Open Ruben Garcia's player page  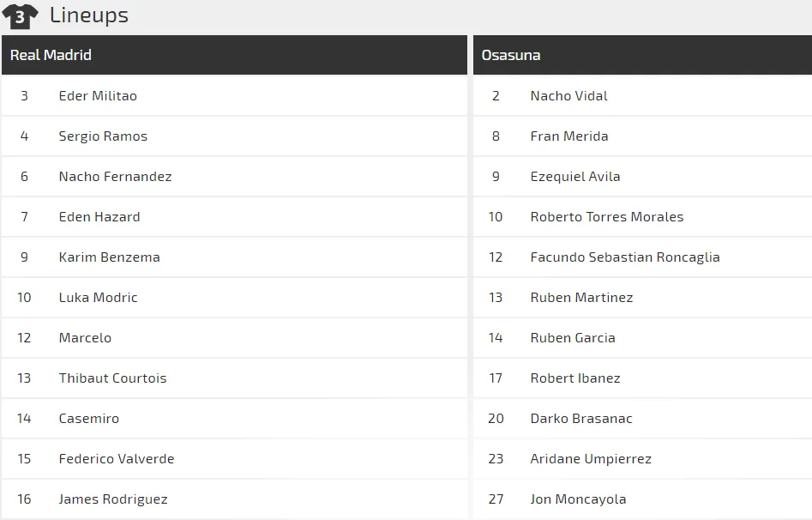pyautogui.click(x=572, y=338)
